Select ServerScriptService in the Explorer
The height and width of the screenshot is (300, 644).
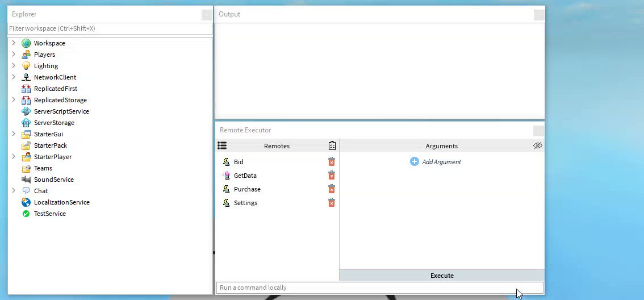pos(61,111)
